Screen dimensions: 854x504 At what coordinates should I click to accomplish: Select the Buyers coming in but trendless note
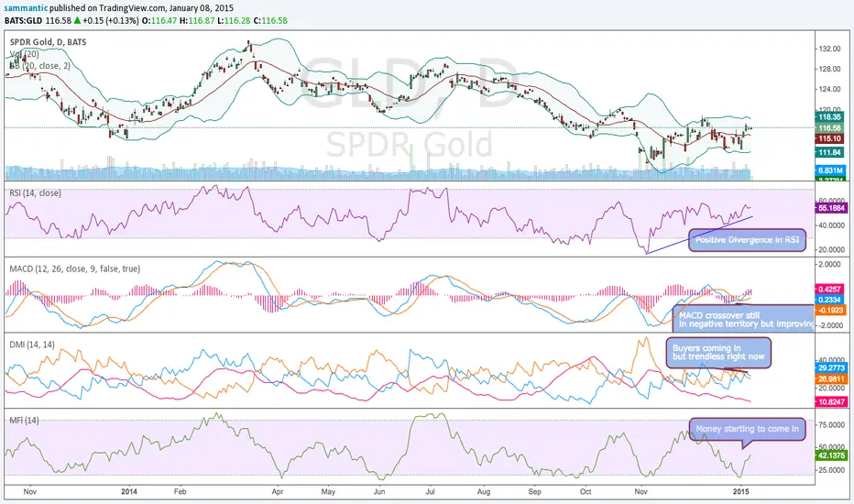pos(718,353)
